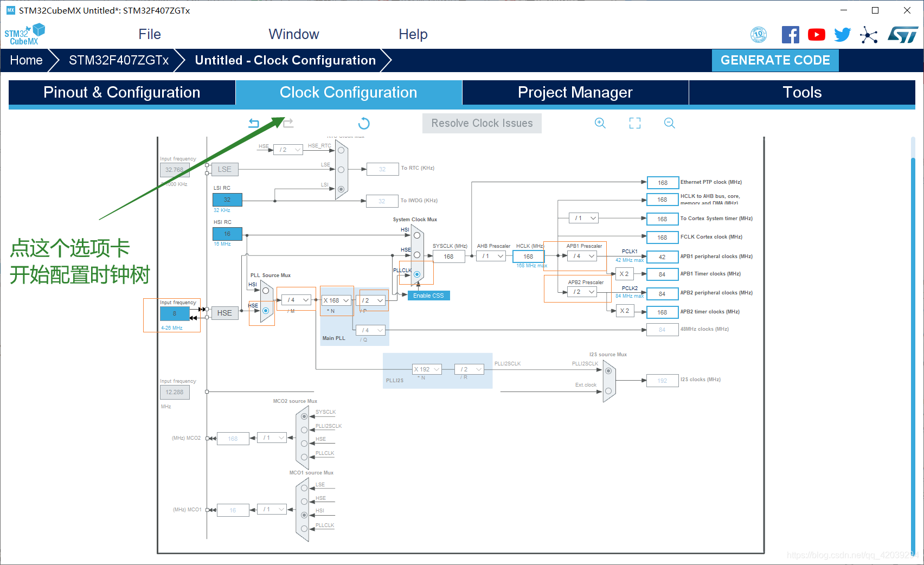This screenshot has width=924, height=565.
Task: Click the undo arrow icon
Action: pos(254,123)
